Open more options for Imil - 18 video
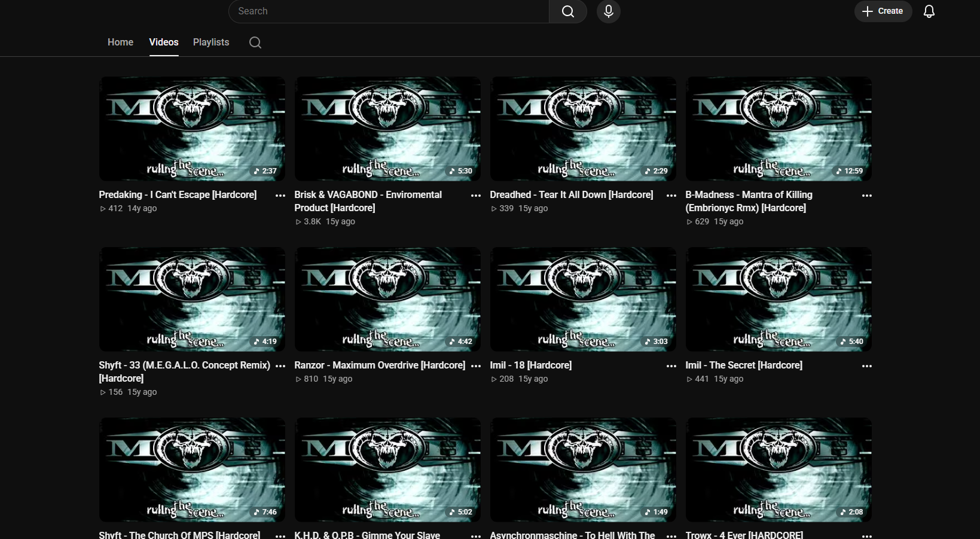980x539 pixels. [671, 366]
